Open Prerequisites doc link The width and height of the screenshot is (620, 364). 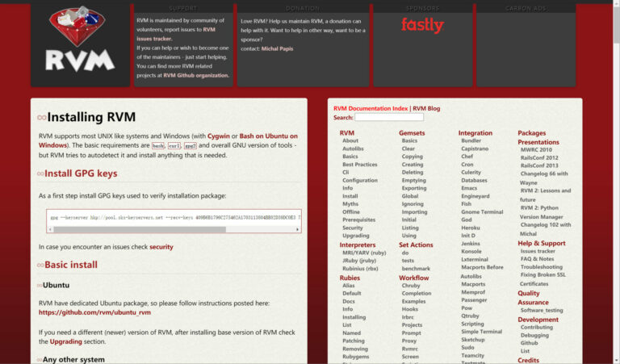[x=358, y=220]
